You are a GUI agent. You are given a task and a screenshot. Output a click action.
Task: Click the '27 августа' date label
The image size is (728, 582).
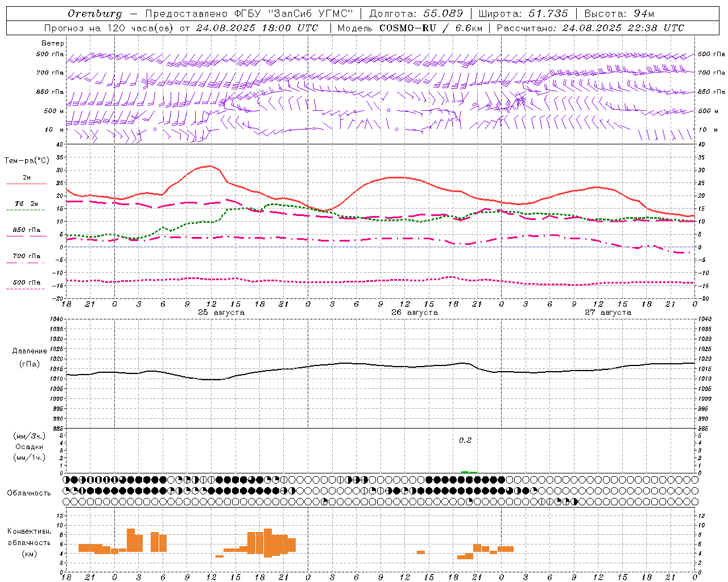[x=608, y=313]
